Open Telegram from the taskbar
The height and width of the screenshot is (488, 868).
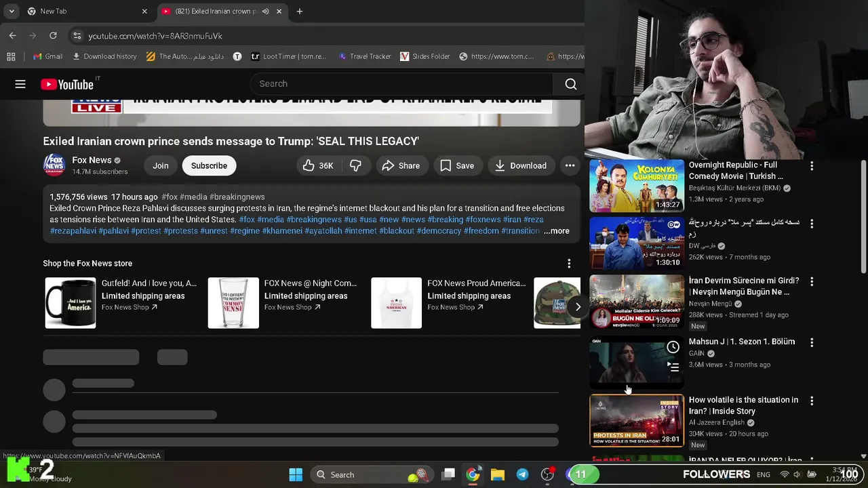pyautogui.click(x=522, y=474)
